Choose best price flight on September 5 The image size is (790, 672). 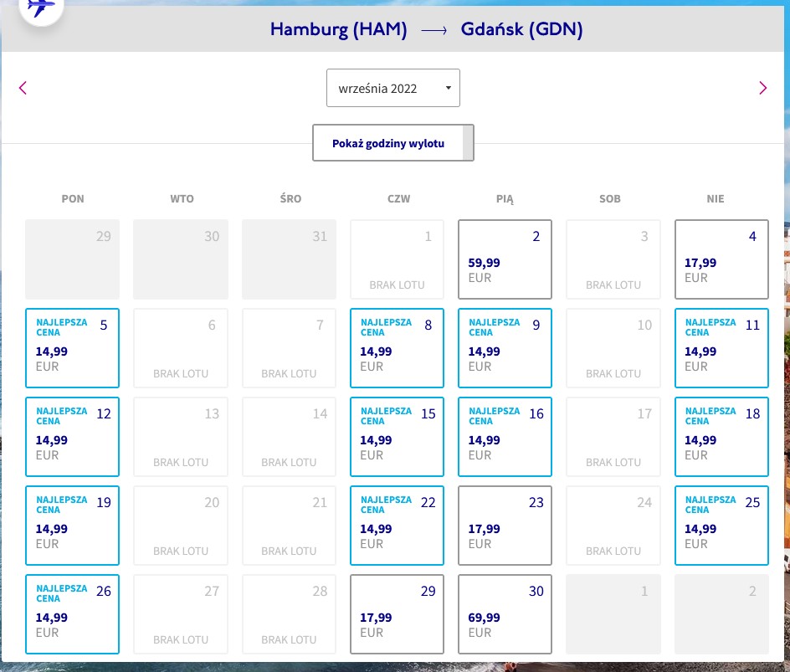(73, 348)
